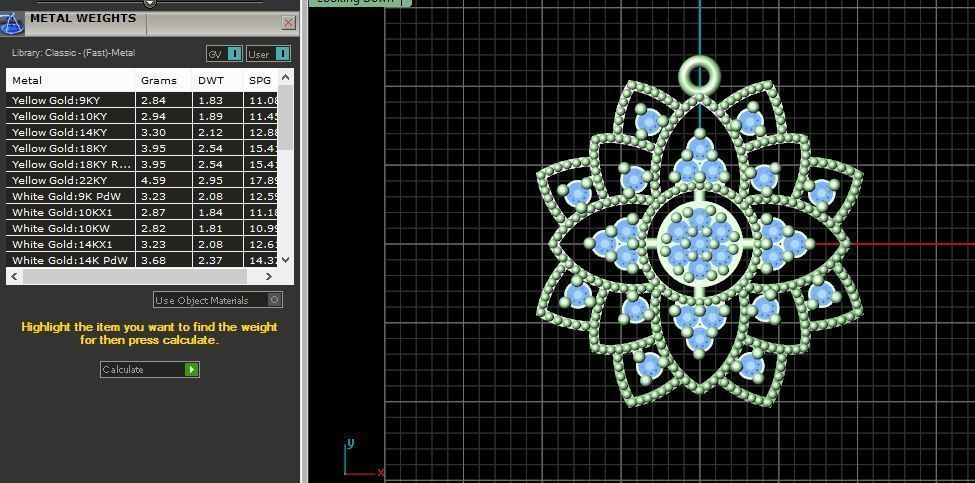This screenshot has width=975, height=483.
Task: Click the horizontal scroll-left arrow
Action: [15, 277]
